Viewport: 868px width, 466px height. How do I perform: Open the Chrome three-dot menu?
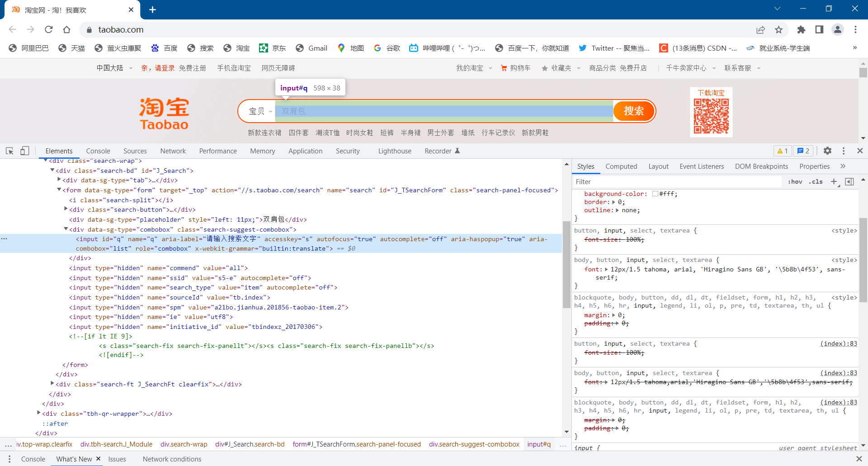coord(855,29)
